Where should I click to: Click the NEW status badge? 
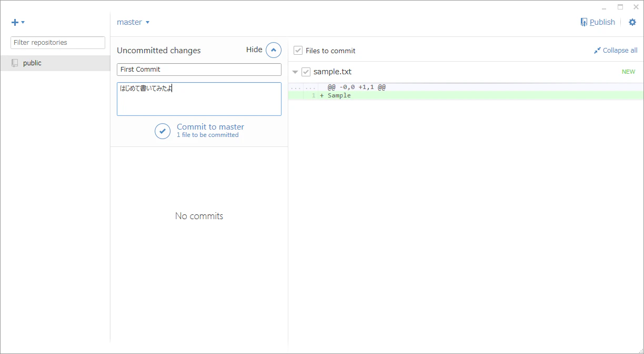coord(628,72)
